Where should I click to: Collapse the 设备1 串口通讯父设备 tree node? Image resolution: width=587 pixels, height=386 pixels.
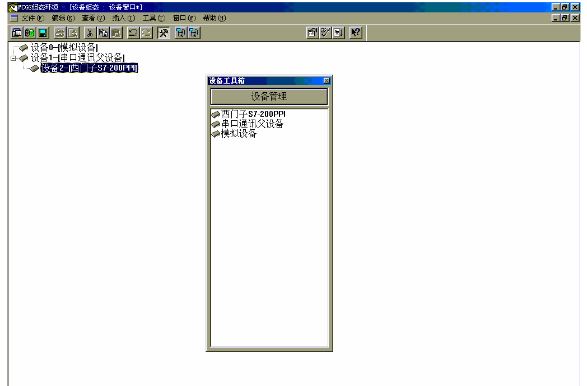pos(13,58)
